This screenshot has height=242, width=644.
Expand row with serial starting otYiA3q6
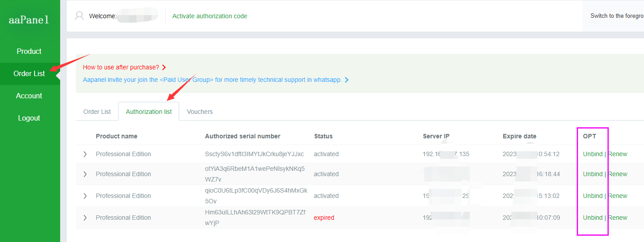(x=85, y=174)
